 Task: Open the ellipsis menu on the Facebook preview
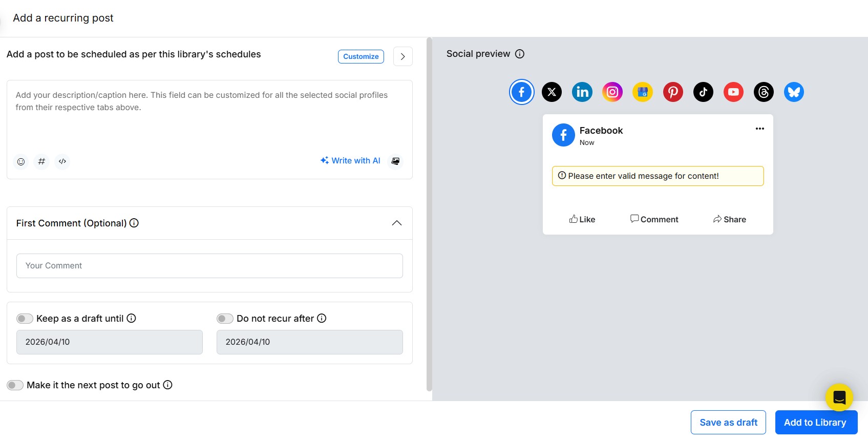pos(759,129)
